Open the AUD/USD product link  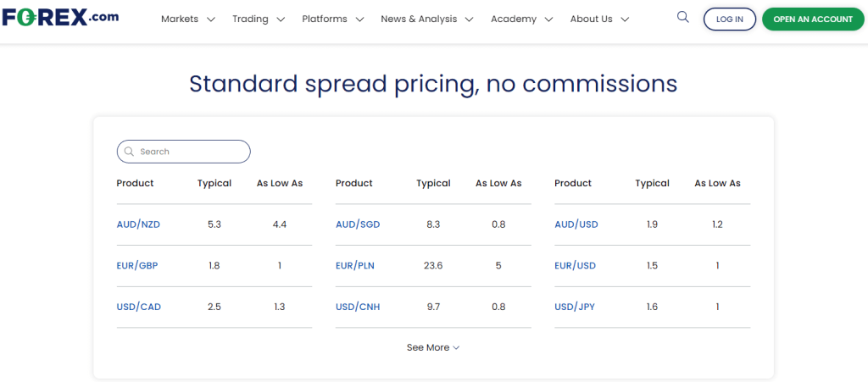click(x=576, y=224)
